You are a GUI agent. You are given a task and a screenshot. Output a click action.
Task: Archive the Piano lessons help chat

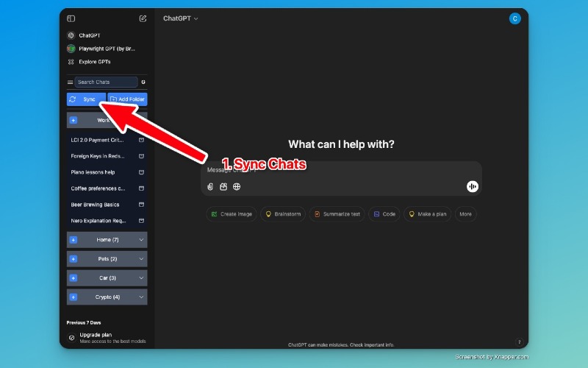[x=141, y=172]
